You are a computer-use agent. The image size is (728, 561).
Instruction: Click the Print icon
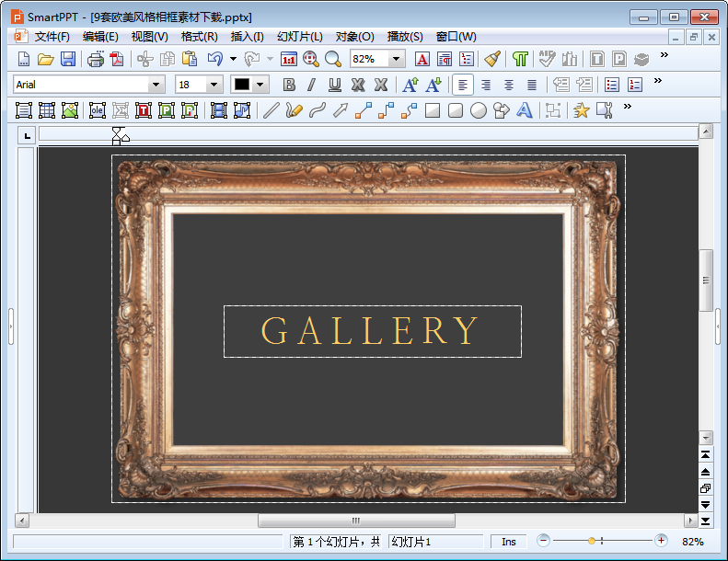click(x=96, y=59)
